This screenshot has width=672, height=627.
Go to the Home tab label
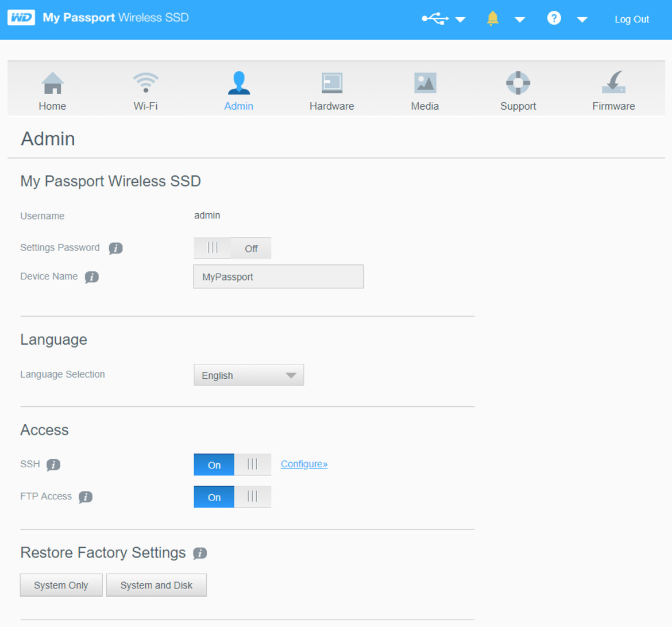click(52, 106)
